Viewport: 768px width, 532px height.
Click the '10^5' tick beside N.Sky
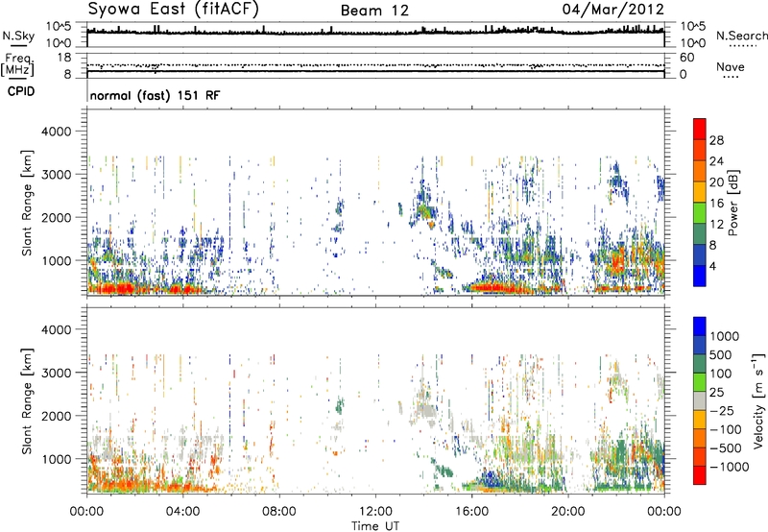[59, 27]
